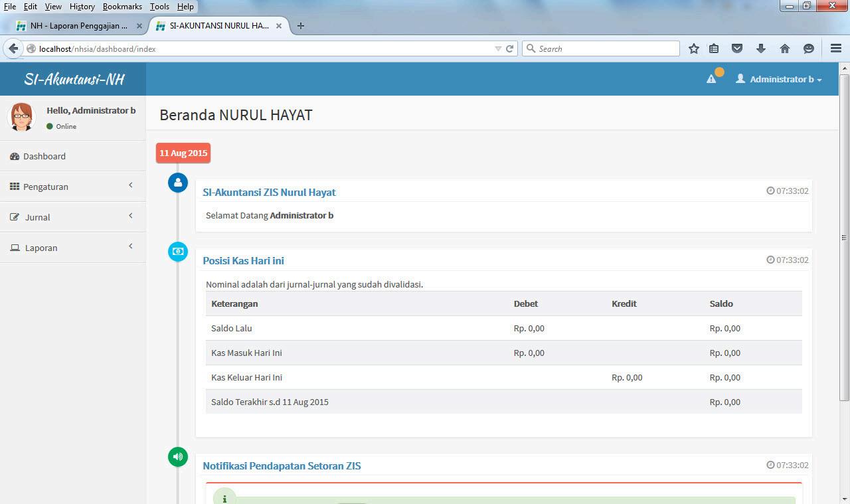
Task: Click the Kredit column header
Action: (624, 303)
